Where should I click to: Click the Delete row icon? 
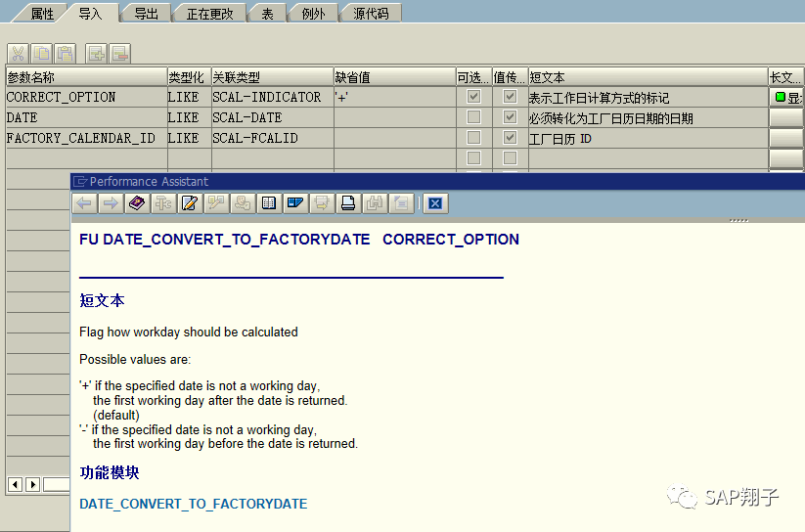[120, 54]
